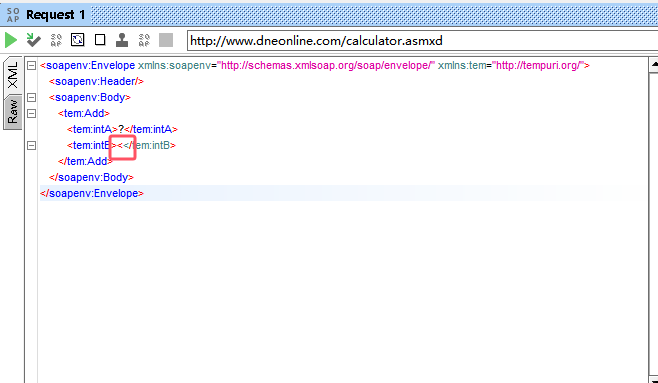The image size is (658, 383).
Task: Switch to the XML view tab
Action: [x=13, y=75]
